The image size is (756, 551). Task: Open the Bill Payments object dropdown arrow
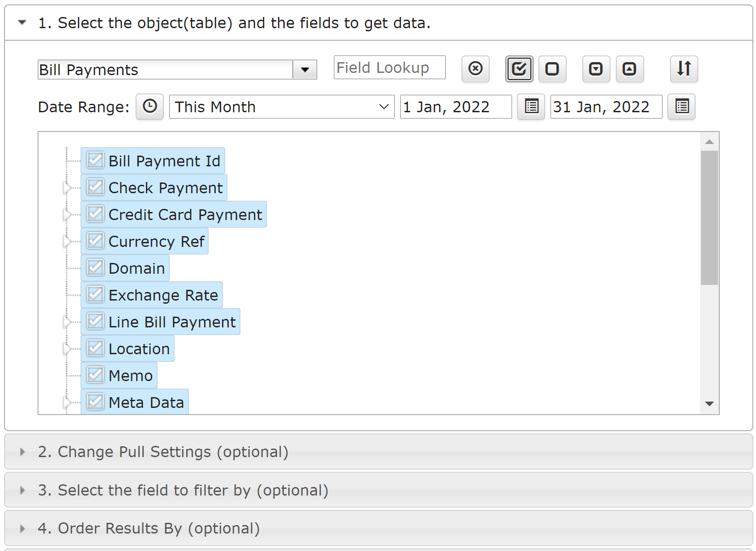point(305,70)
